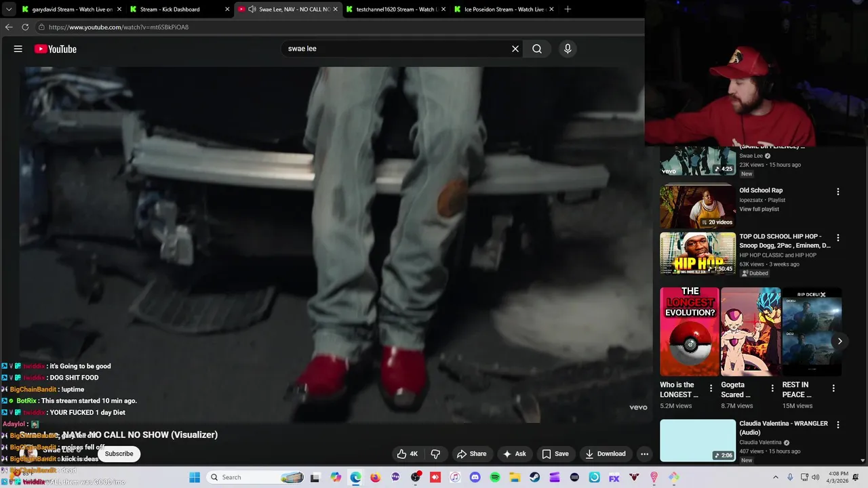The image size is (868, 488).
Task: Open Task View in taskbar
Action: 315,478
